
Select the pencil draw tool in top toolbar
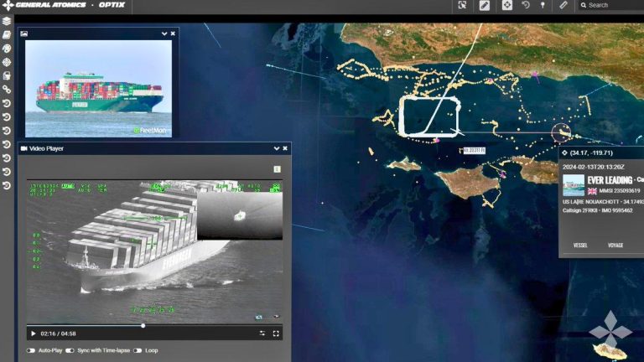tap(485, 5)
